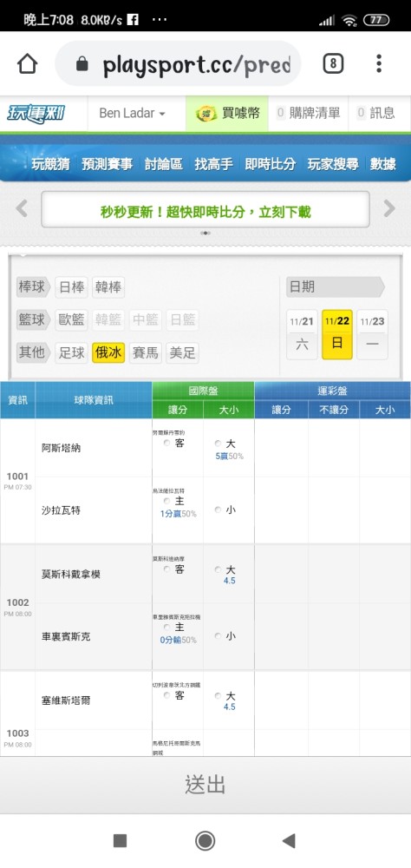Open the 預測賽事 menu item
Viewport: 411px width, 868px height.
coord(107,164)
